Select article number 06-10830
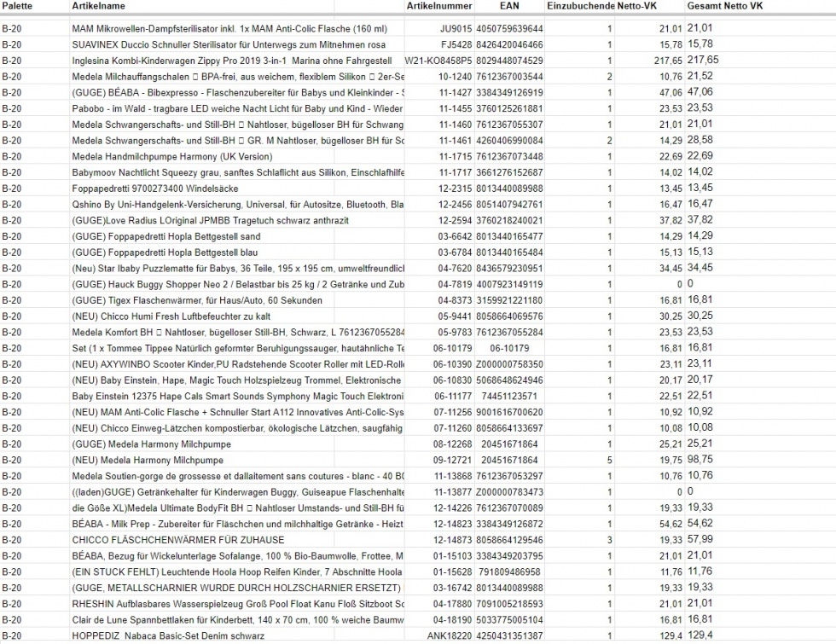836x644 pixels. [x=453, y=380]
